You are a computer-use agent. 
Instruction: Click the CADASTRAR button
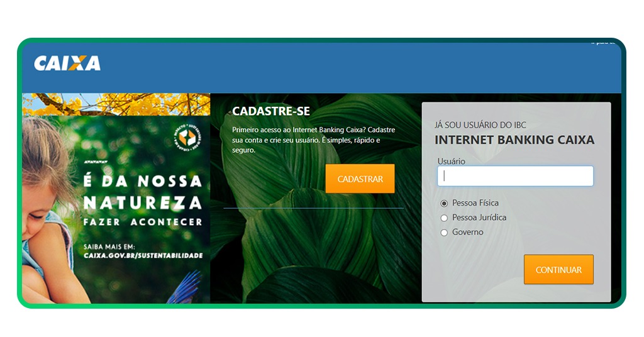(x=360, y=179)
